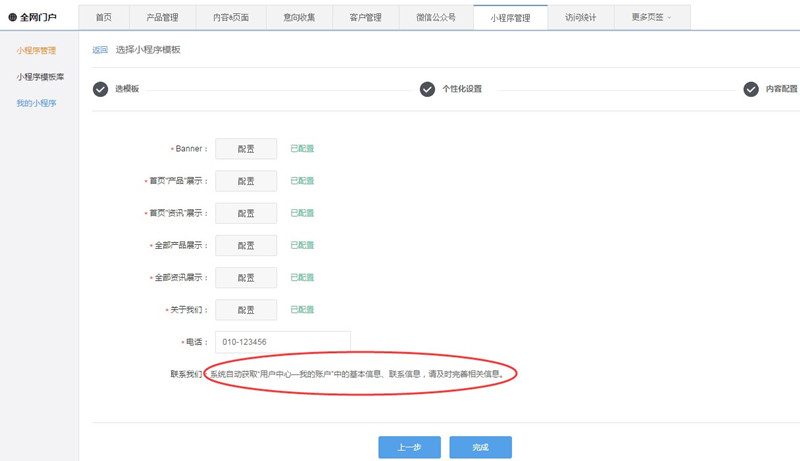Click the 个性化设置 step checkmark icon

(427, 89)
